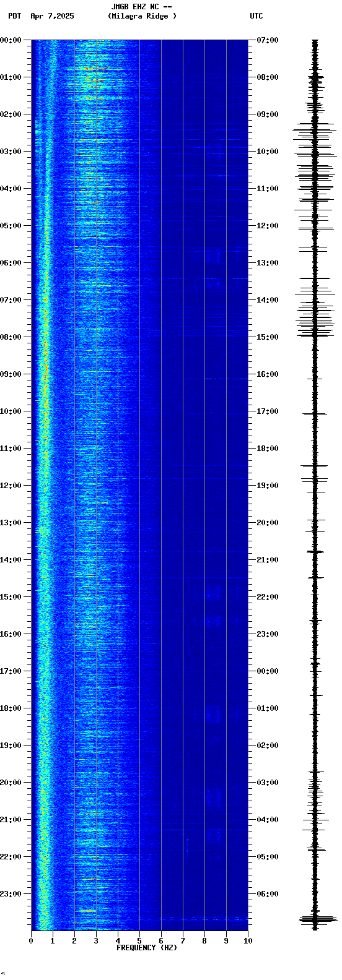Select the 14:00 label on PDT axis
The height and width of the screenshot is (980, 342).
coord(11,560)
